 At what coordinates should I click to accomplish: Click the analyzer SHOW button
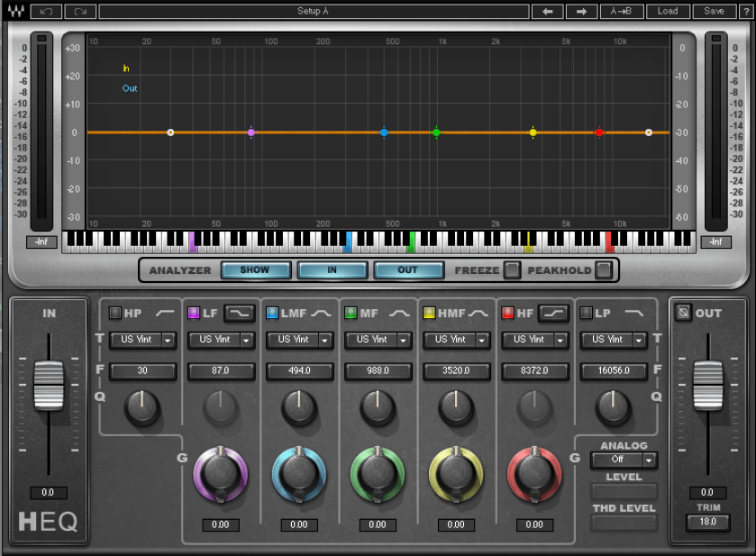(x=257, y=269)
